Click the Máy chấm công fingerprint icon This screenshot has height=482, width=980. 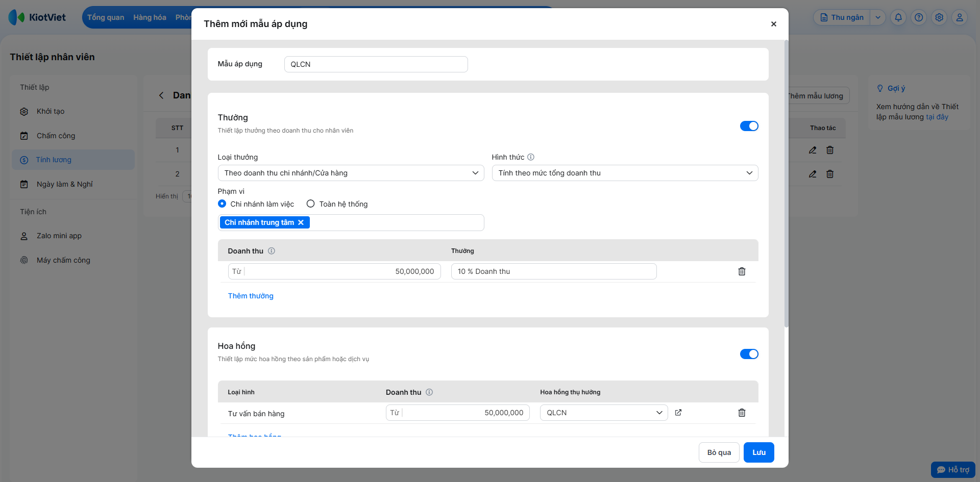24,260
